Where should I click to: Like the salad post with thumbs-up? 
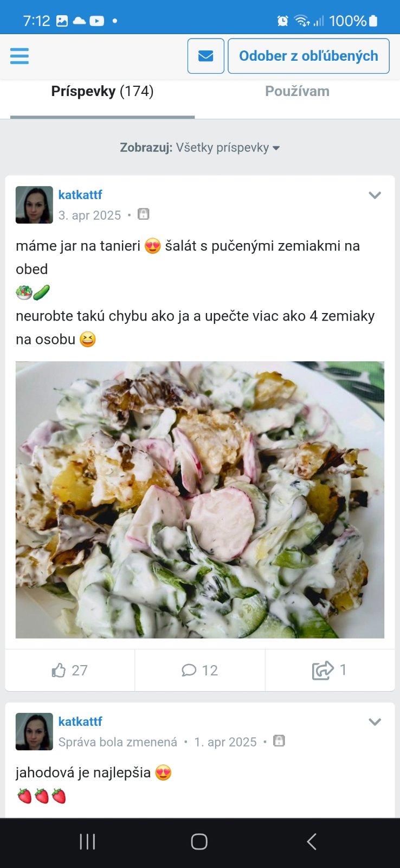coord(70,670)
